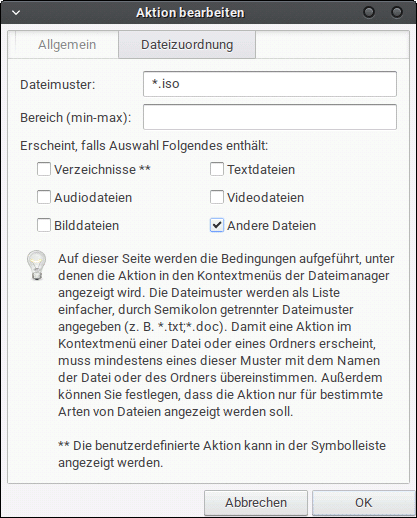Screen dimensions: 417x518
Task: Open the window menu chevron in title bar
Action: (x=16, y=13)
